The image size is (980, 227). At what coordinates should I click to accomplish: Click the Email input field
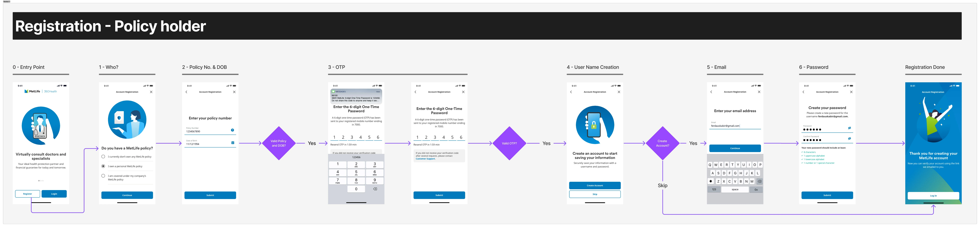735,125
